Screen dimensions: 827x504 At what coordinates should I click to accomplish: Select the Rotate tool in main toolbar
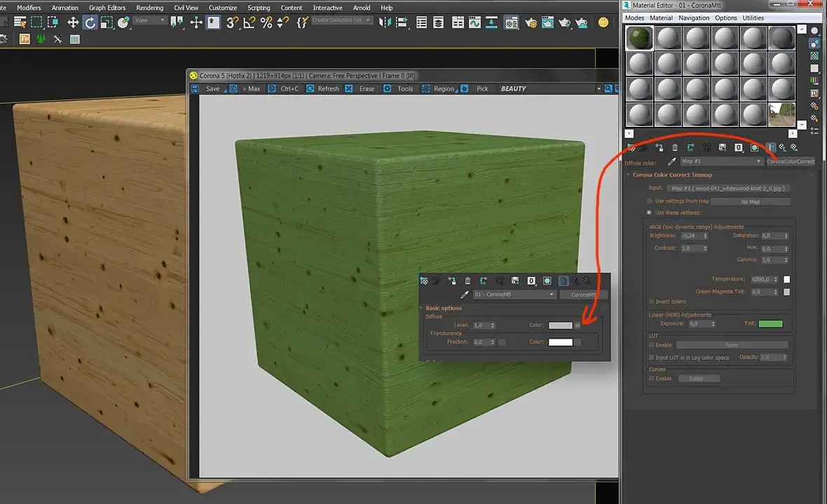[x=90, y=22]
